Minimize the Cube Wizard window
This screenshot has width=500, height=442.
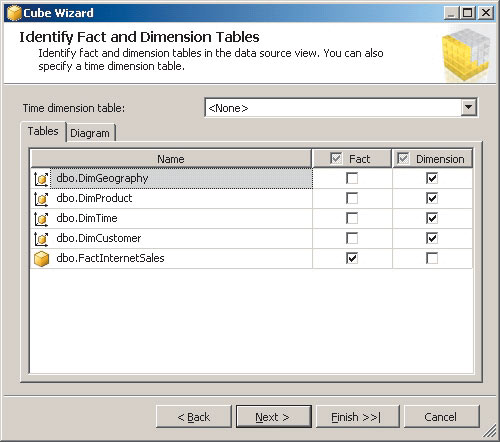(452, 13)
